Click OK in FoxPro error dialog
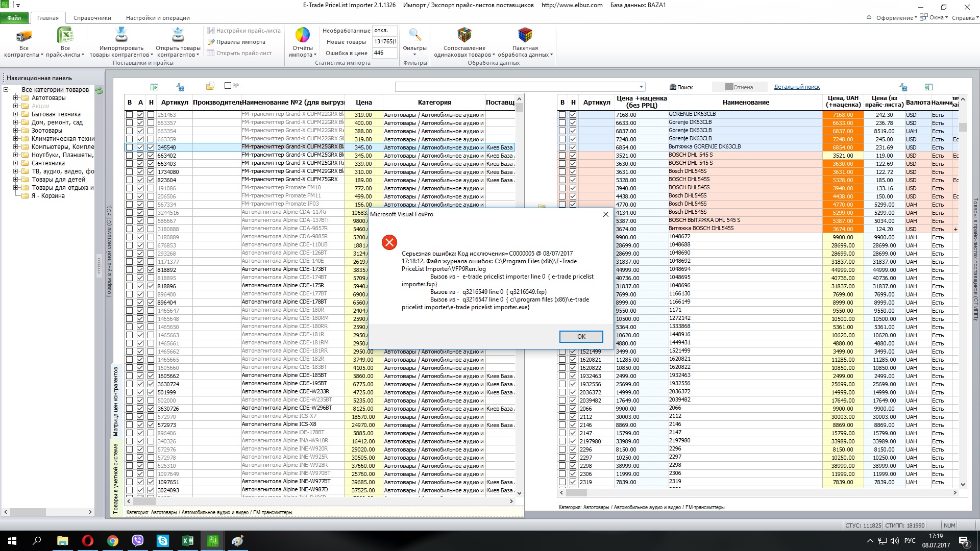This screenshot has height=551, width=980. [581, 337]
